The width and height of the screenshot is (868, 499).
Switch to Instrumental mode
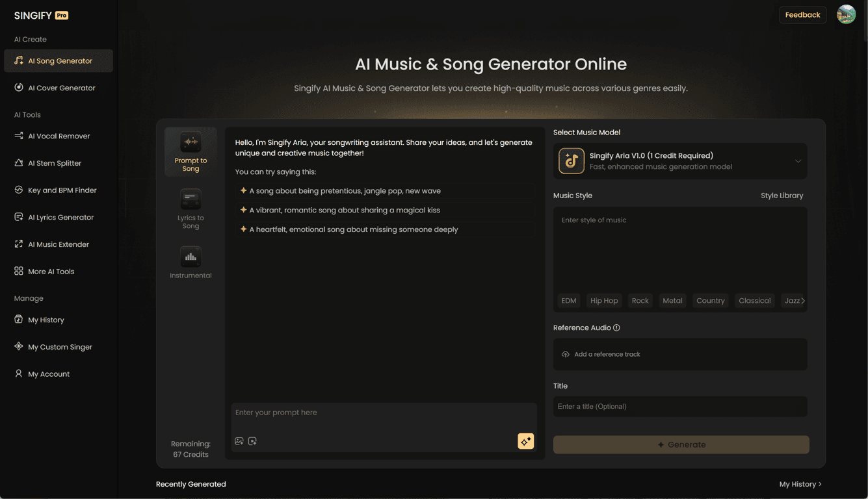(x=191, y=257)
